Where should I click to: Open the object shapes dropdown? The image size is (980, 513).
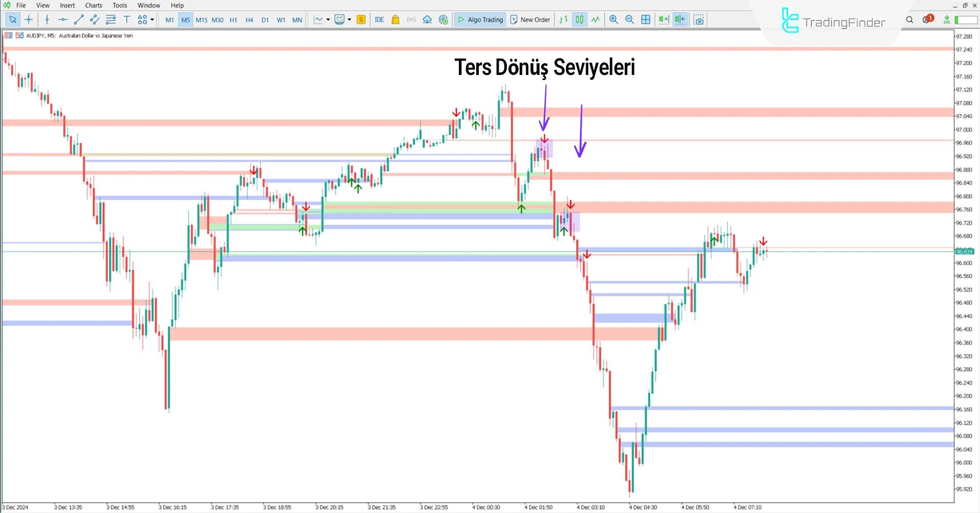point(151,19)
